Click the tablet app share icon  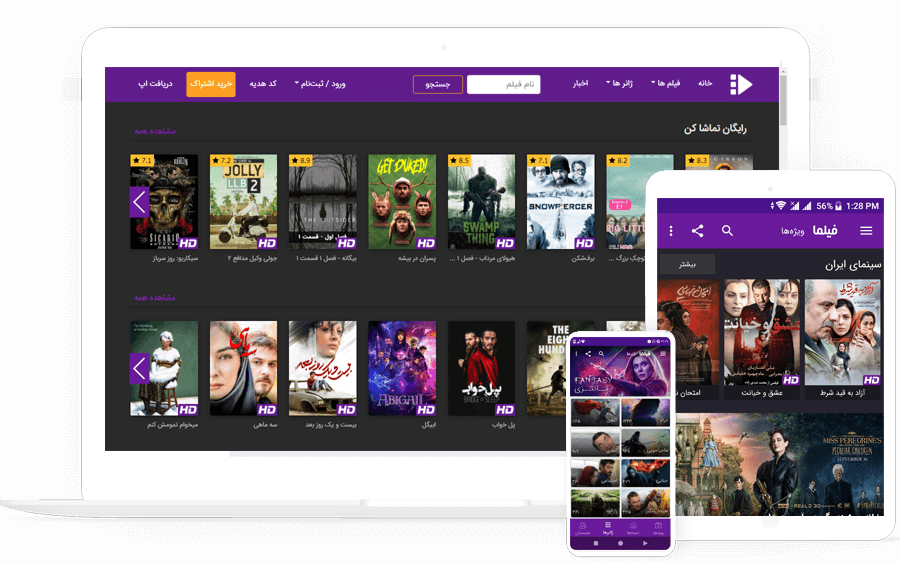(697, 231)
